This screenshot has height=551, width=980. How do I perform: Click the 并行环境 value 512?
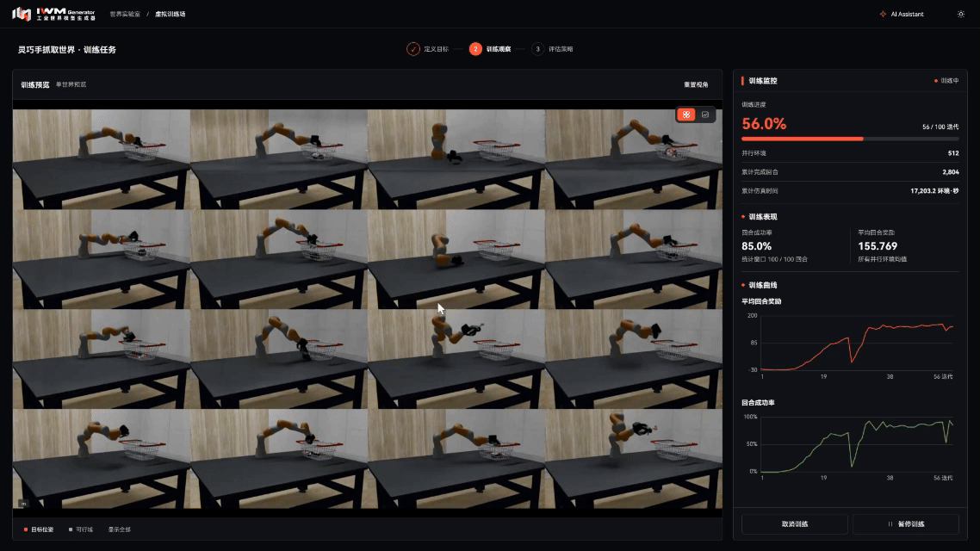(953, 153)
